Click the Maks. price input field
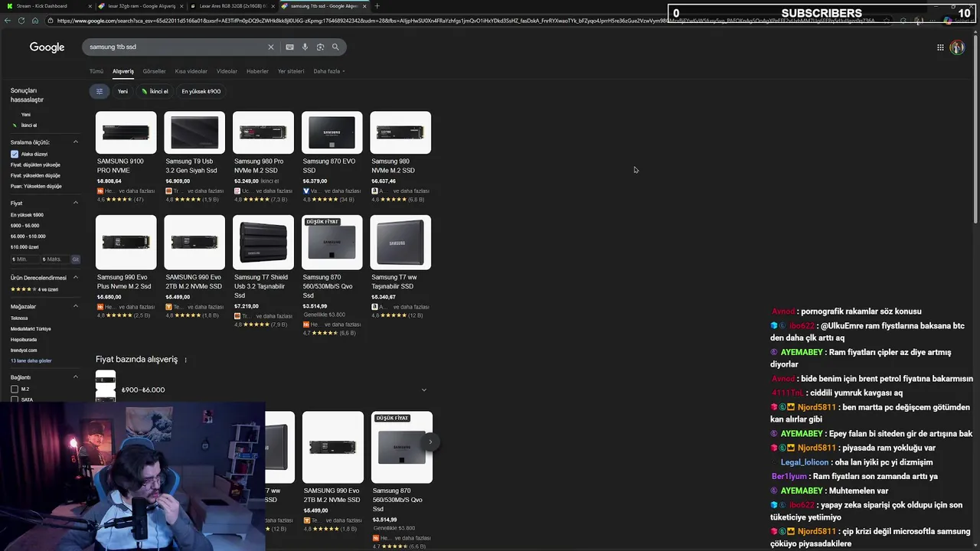980x551 pixels. [55, 259]
